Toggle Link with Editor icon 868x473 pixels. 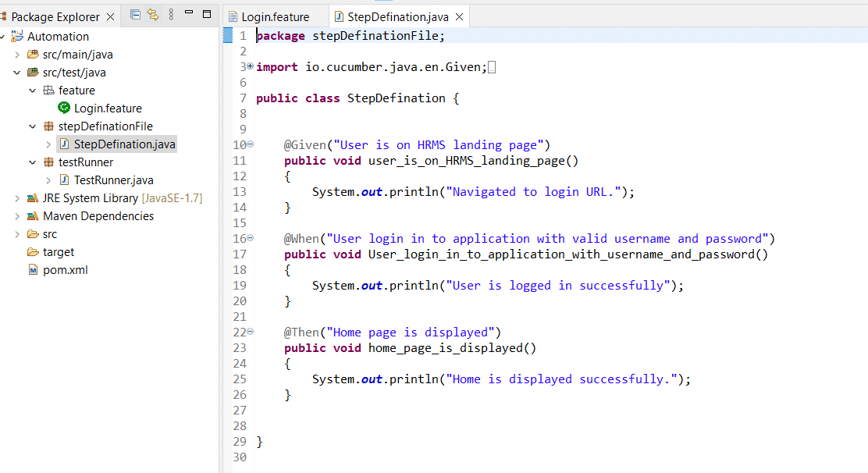153,15
